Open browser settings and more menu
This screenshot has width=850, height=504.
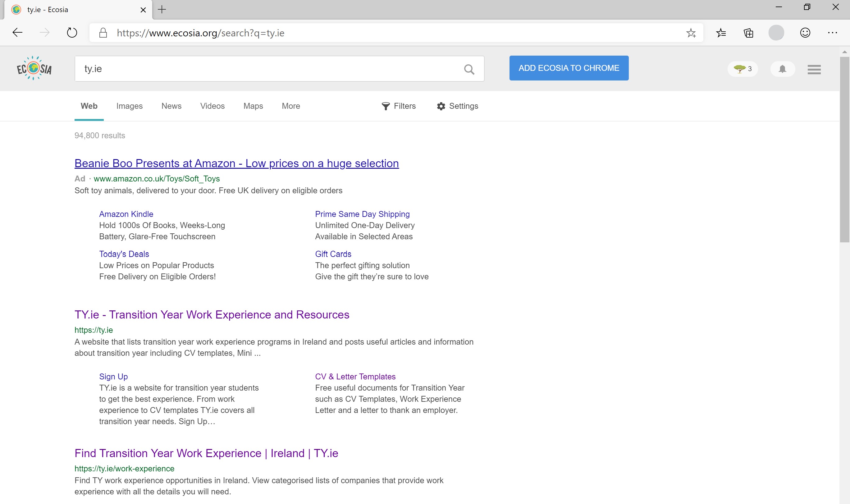832,33
